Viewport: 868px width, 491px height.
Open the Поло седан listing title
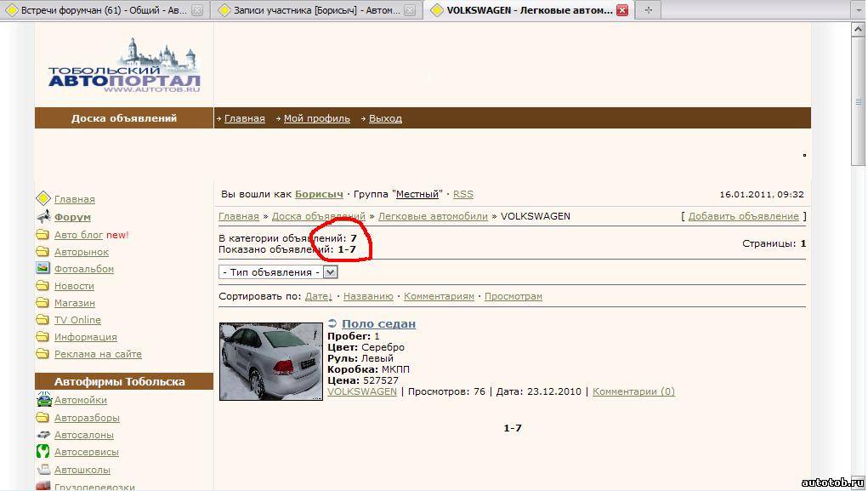point(378,323)
